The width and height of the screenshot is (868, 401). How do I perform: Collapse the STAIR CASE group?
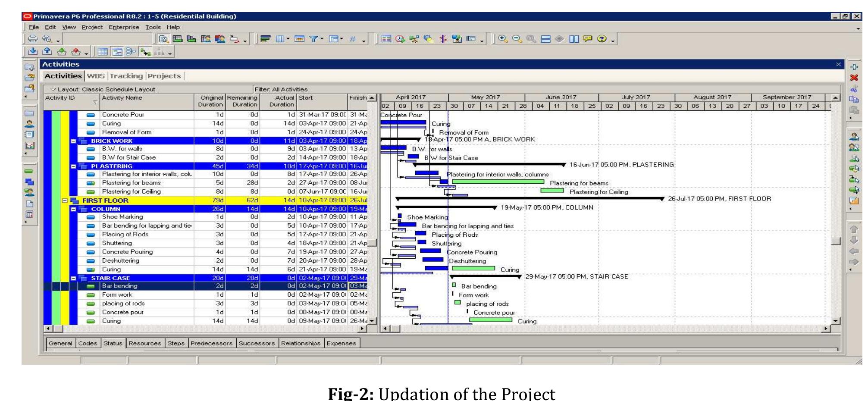73,278
